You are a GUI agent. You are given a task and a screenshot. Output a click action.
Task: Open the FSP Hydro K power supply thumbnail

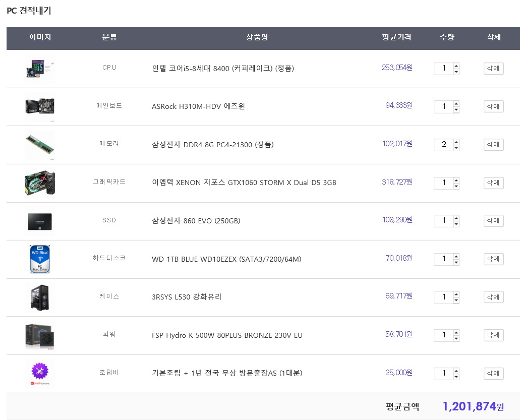tap(40, 335)
